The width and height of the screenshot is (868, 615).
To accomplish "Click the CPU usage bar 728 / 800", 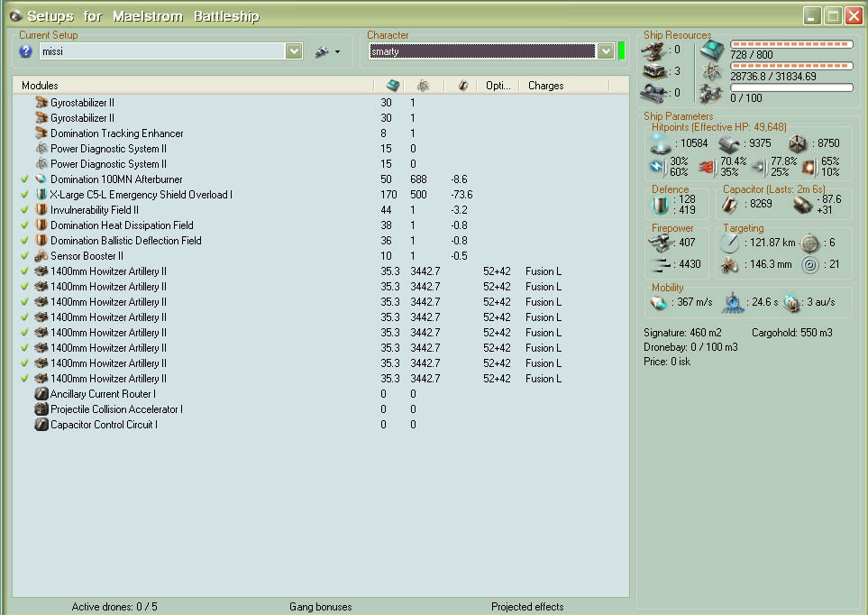I will (x=791, y=44).
